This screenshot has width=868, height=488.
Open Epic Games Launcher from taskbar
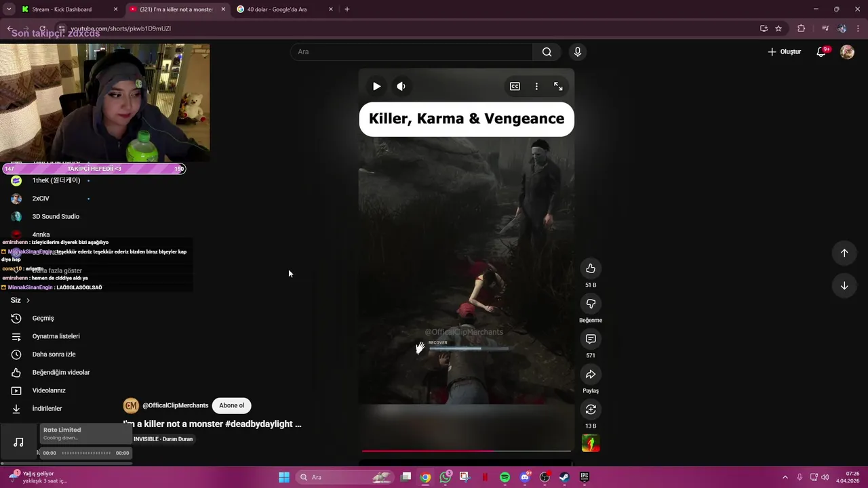pyautogui.click(x=584, y=477)
